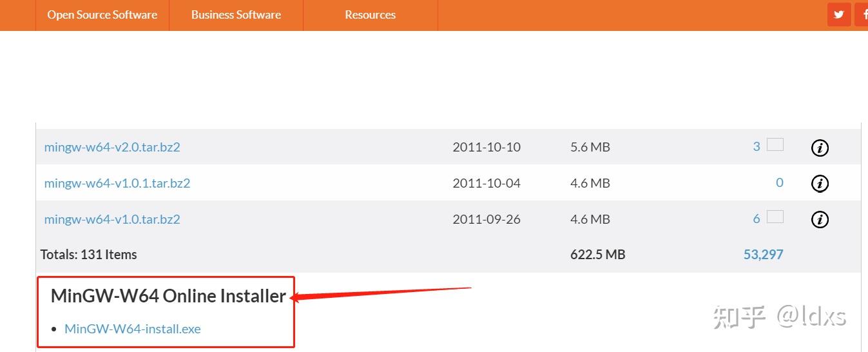
Task: Download mingw-w64-v1.0.tar.bz2
Action: click(x=112, y=219)
